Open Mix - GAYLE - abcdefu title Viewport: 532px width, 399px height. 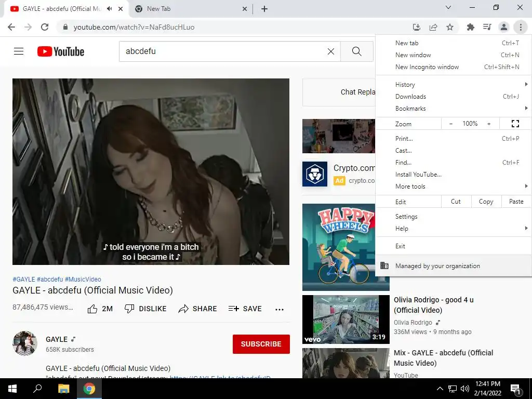(443, 358)
